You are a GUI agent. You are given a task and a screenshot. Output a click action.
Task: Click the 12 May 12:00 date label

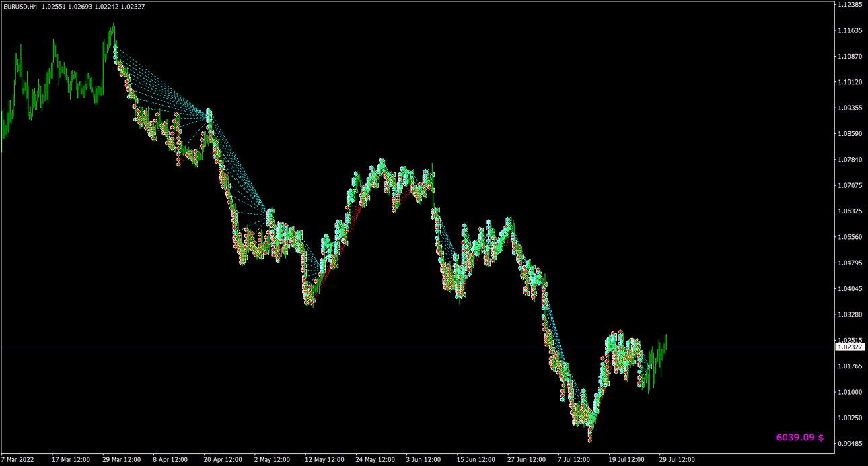tap(324, 460)
